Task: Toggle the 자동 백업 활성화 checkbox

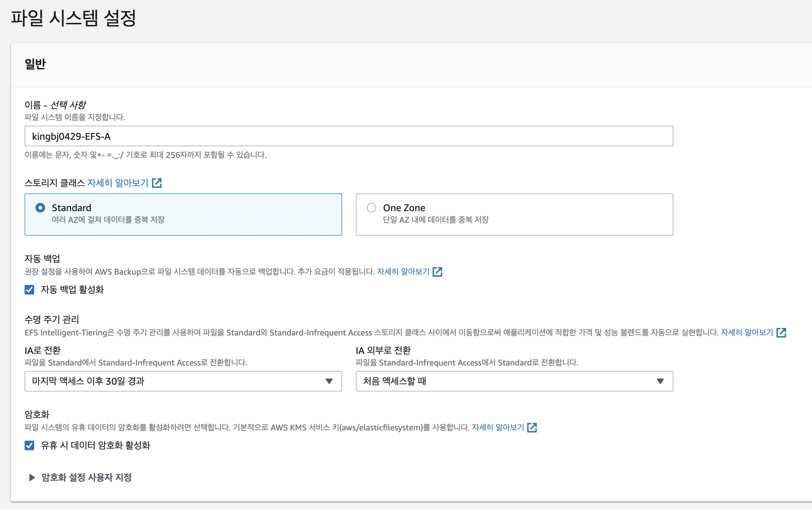Action: pyautogui.click(x=29, y=290)
